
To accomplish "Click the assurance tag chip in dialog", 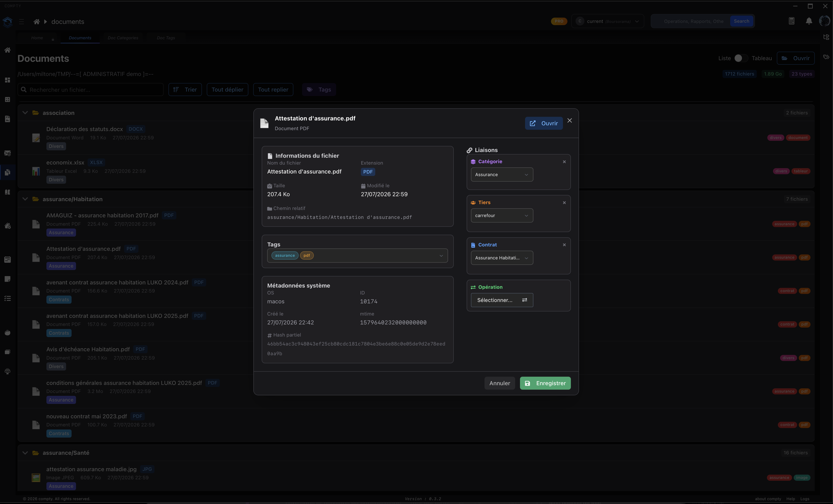I will click(285, 256).
